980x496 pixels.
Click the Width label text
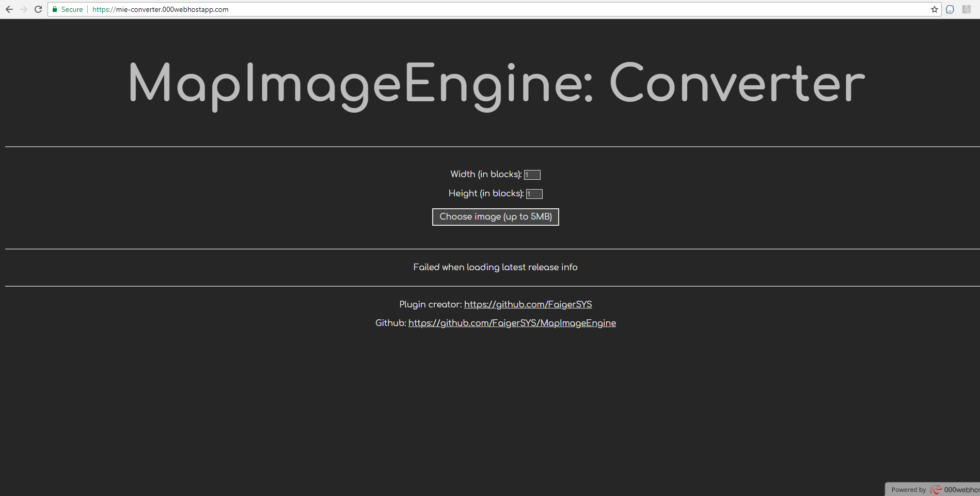(485, 174)
